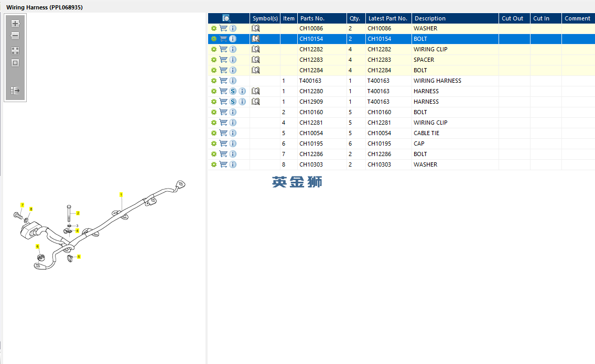This screenshot has height=364, width=595.
Task: Sort by the Qty. column header
Action: tap(356, 18)
